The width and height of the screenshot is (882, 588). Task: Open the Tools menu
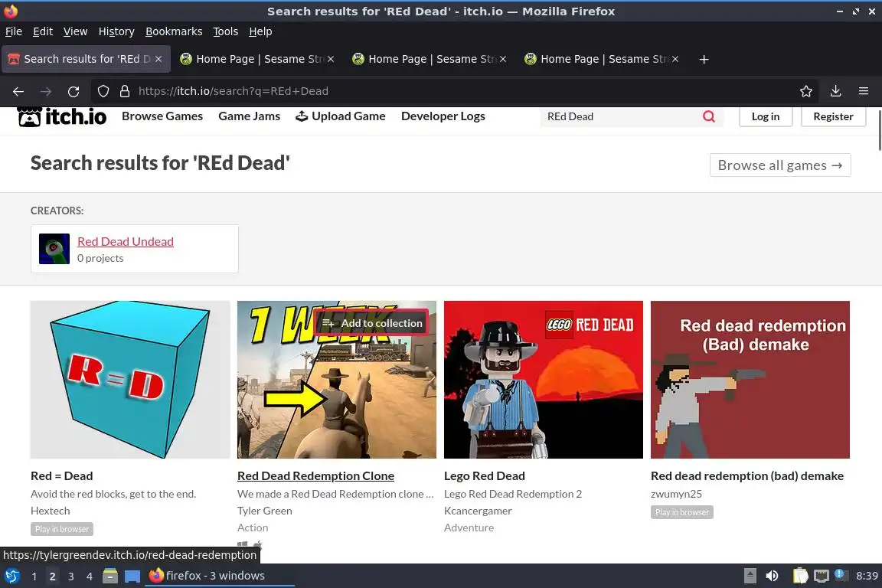pos(226,31)
